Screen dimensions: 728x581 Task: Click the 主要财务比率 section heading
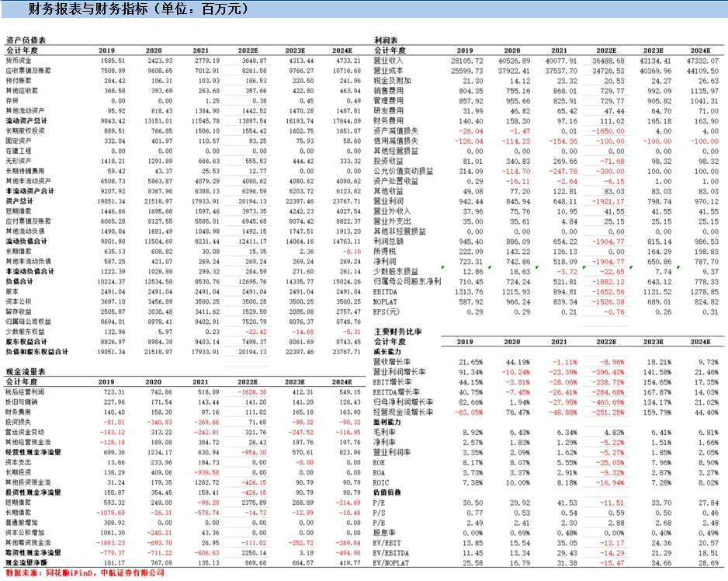(398, 332)
